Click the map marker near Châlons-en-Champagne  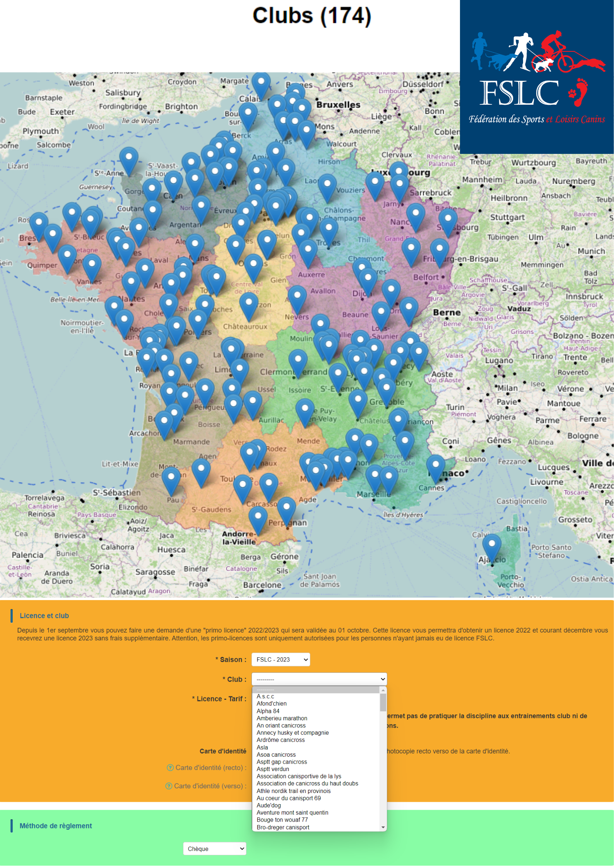click(329, 233)
